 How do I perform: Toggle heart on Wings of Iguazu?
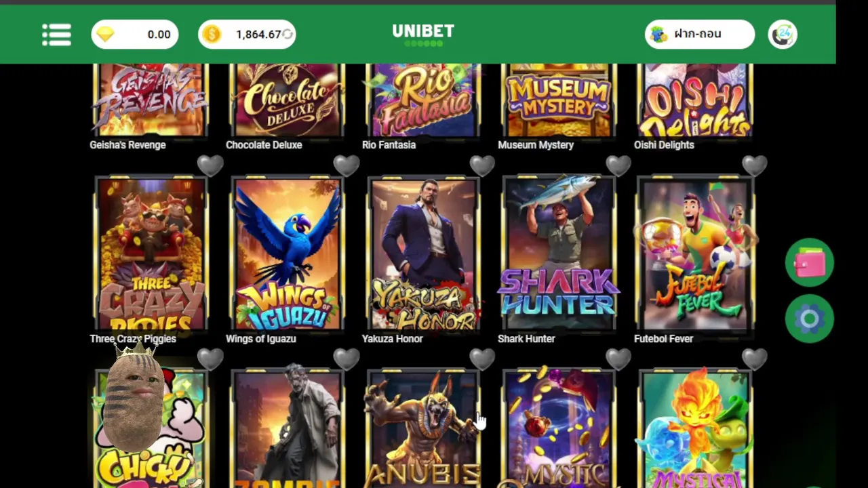click(x=347, y=165)
